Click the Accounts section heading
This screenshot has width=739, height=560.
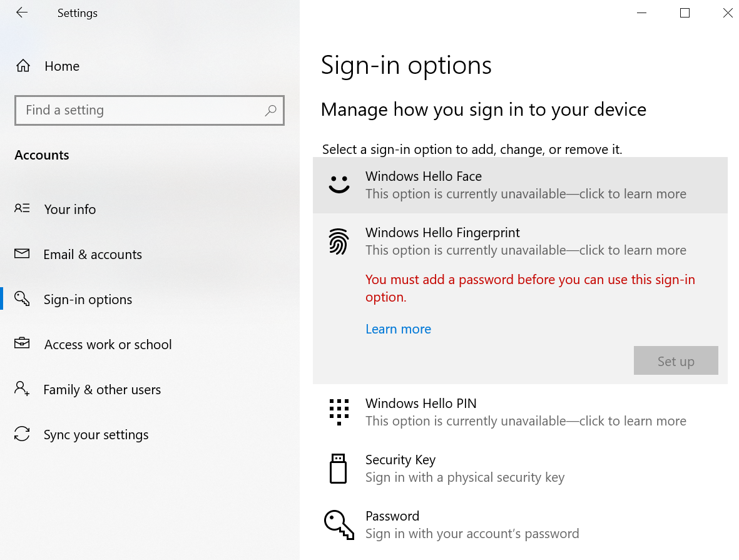[42, 155]
